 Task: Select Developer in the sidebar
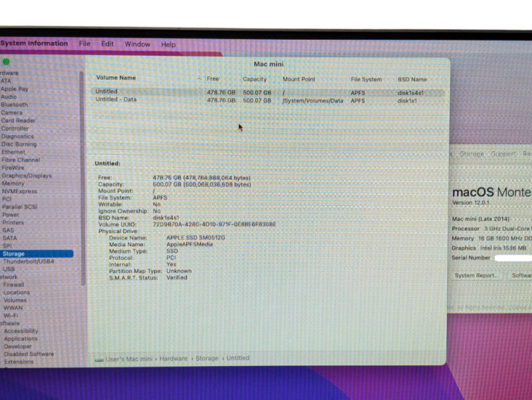(18, 346)
